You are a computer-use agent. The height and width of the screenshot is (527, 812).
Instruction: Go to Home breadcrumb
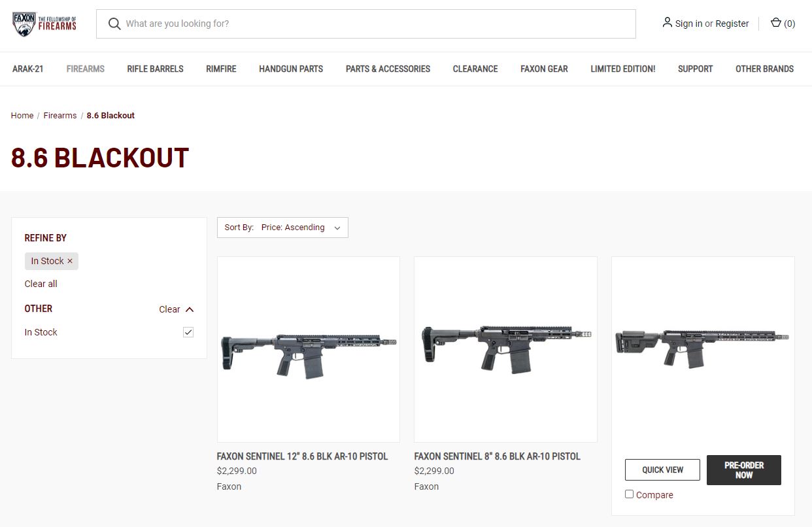click(22, 115)
